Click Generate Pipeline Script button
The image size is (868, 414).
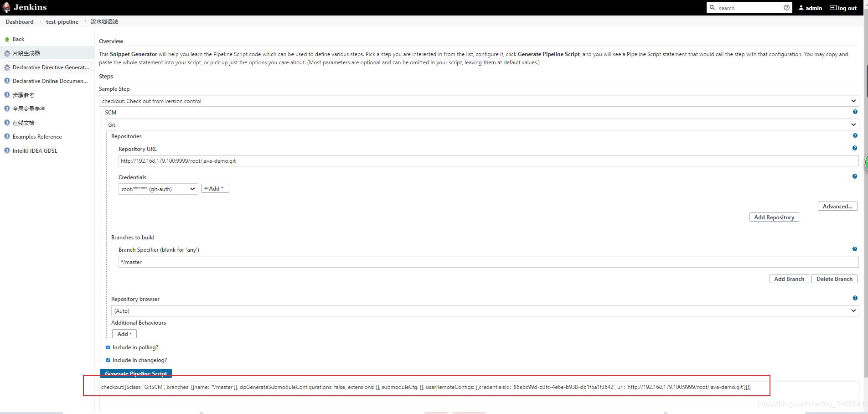point(135,373)
